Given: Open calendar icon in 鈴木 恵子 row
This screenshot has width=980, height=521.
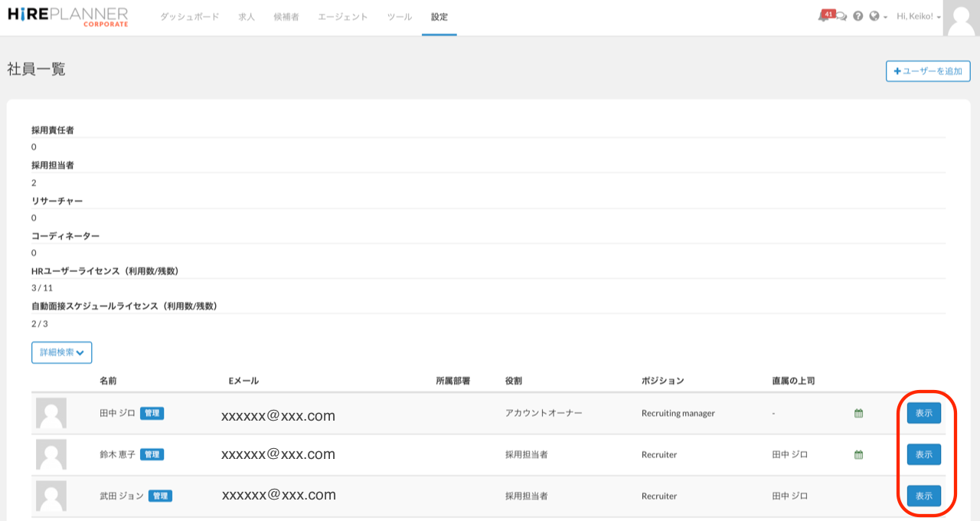Looking at the screenshot, I should (x=858, y=454).
